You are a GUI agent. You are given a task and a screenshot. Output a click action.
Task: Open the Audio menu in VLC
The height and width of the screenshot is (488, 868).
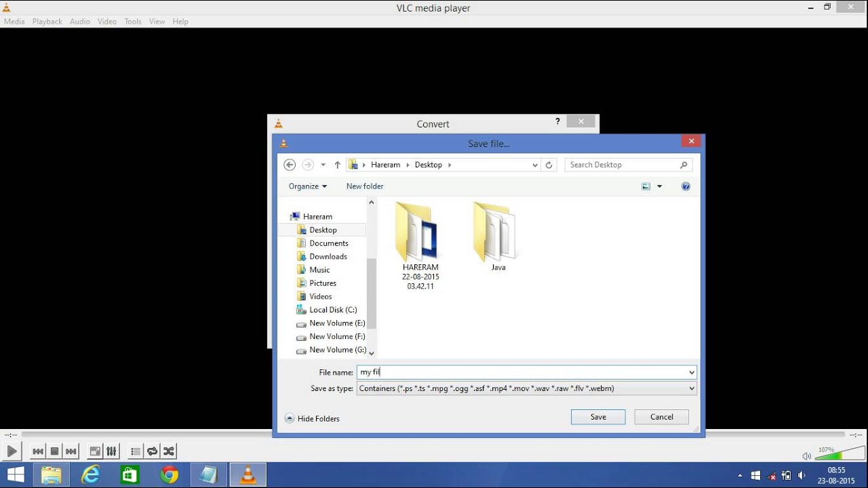[79, 22]
